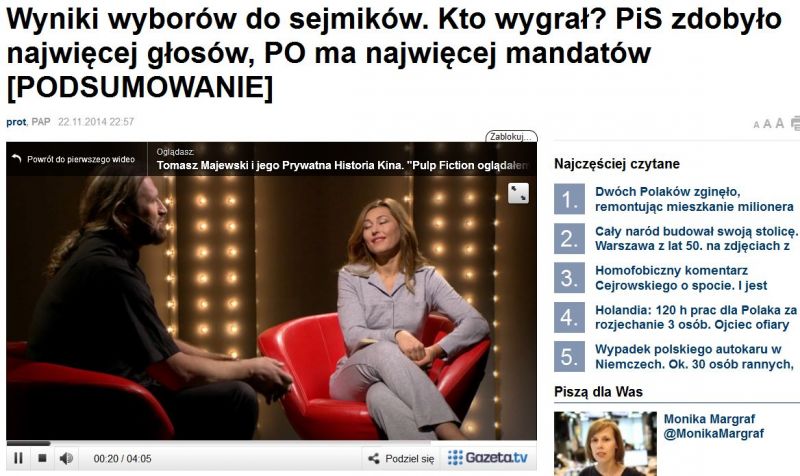This screenshot has height=476, width=800.
Task: Open Holandia 120 h prac article
Action: click(x=696, y=317)
